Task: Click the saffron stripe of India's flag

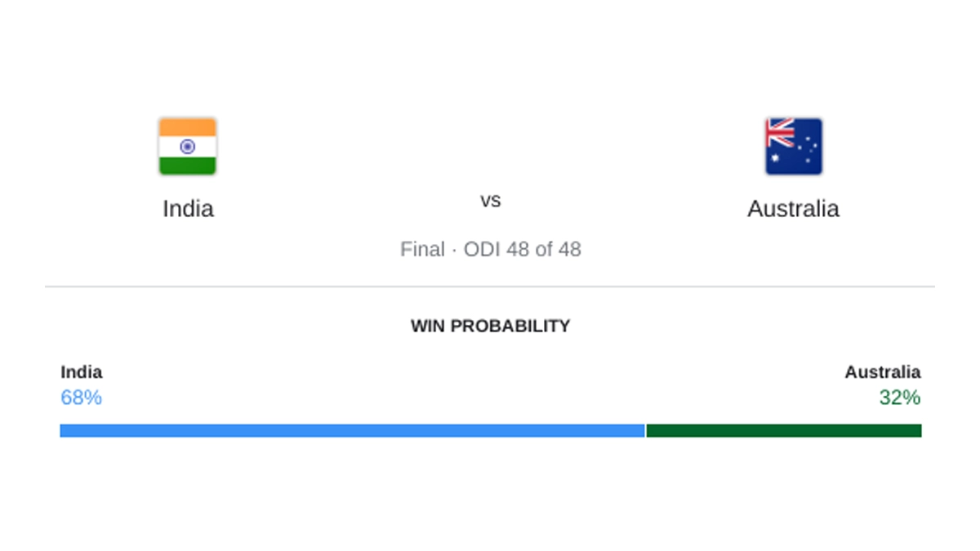Action: [x=188, y=127]
